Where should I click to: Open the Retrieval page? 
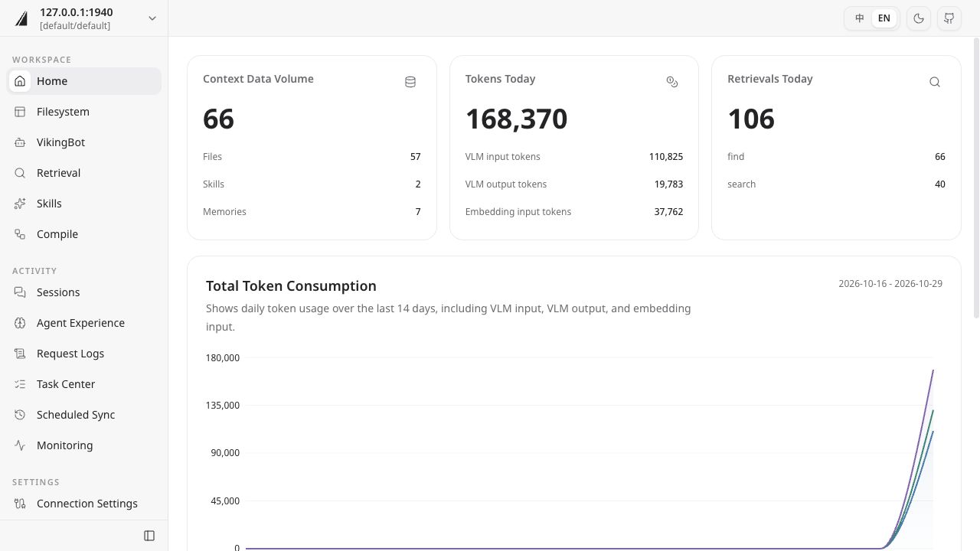click(x=84, y=173)
